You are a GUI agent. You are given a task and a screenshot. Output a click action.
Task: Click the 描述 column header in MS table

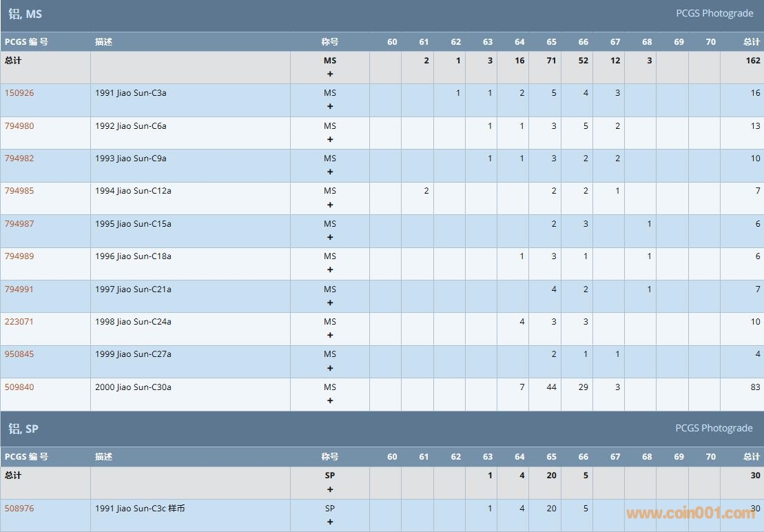pyautogui.click(x=104, y=42)
